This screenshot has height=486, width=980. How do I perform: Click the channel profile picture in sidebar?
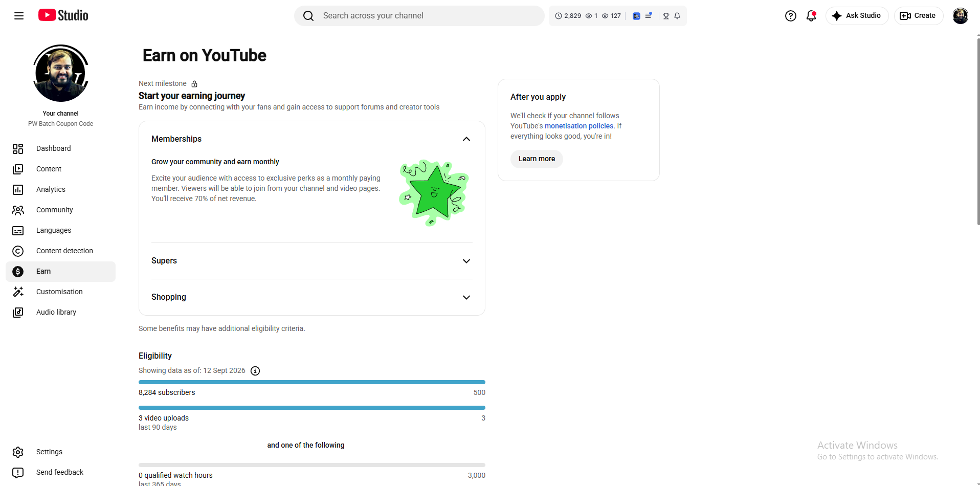point(61,73)
